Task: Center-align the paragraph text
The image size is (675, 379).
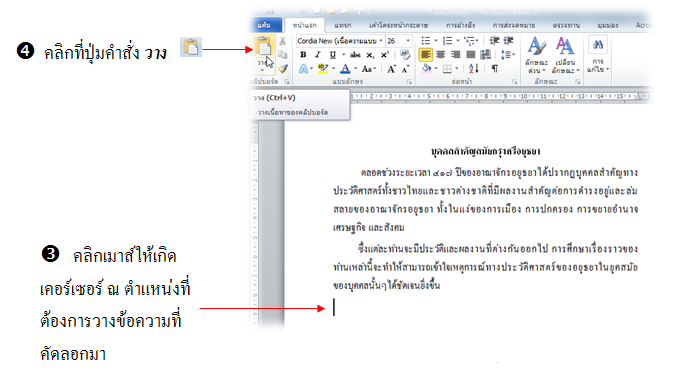Action: coord(440,55)
